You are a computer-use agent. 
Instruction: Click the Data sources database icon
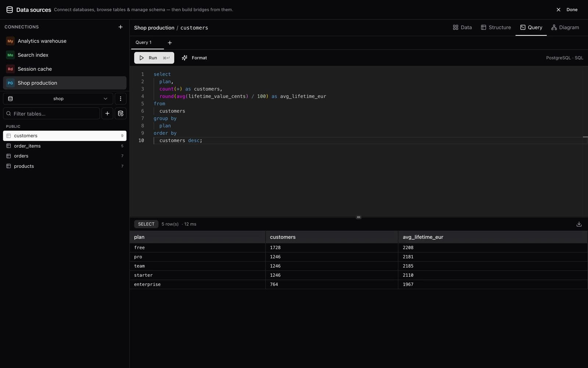10,10
